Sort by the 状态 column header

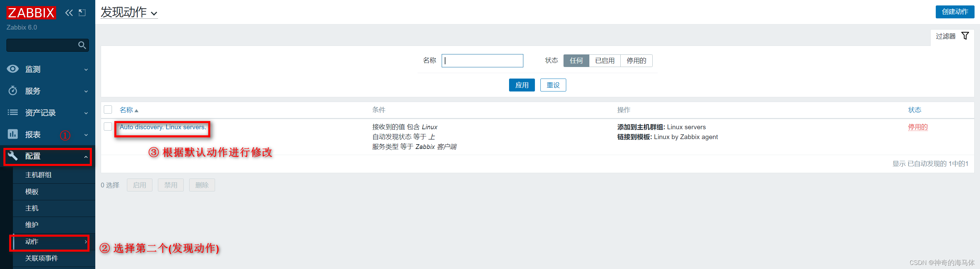[x=915, y=110]
